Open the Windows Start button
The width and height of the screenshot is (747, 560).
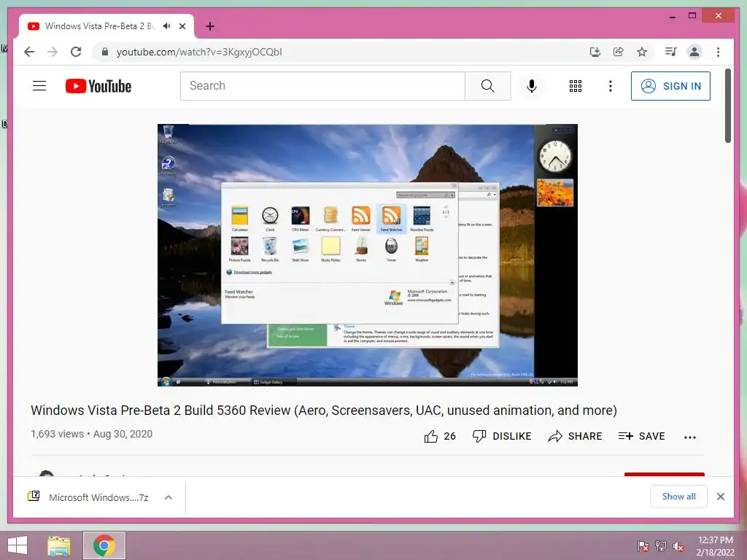[18, 545]
